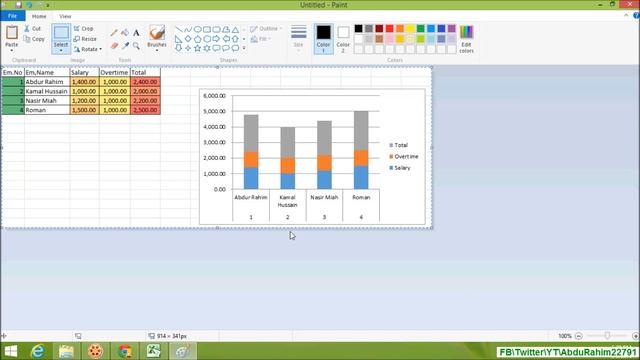
Task: Choose the Down arrow shape
Action: tap(178, 48)
